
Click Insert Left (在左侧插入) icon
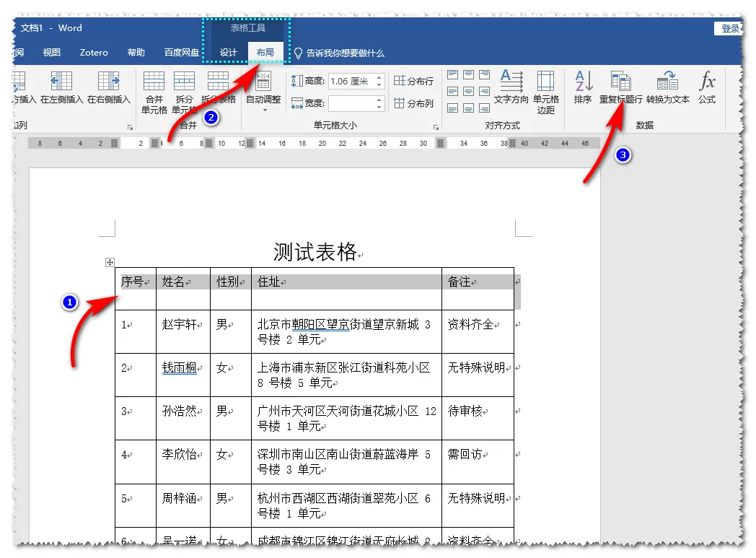tap(61, 81)
